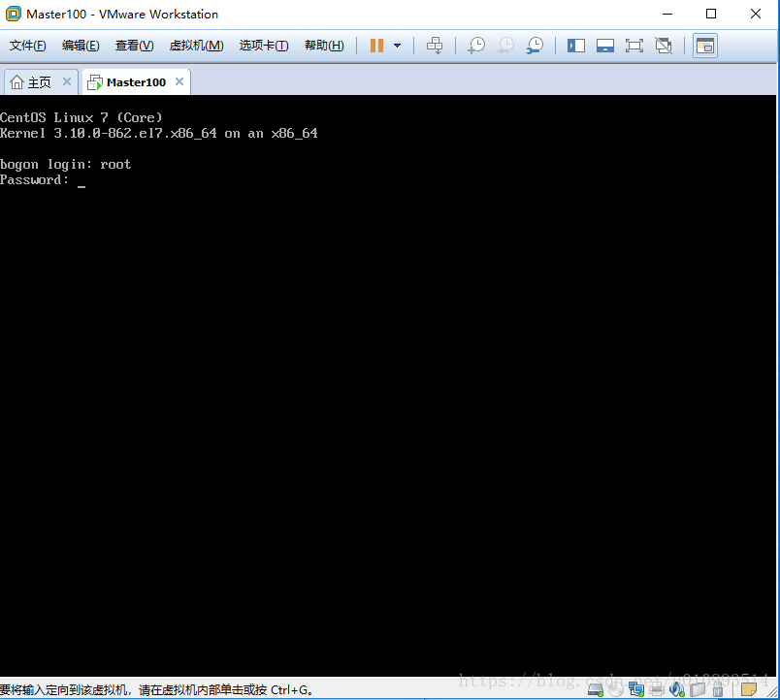Viewport: 780px width, 700px height.
Task: Click the USB device status icon
Action: 718,689
